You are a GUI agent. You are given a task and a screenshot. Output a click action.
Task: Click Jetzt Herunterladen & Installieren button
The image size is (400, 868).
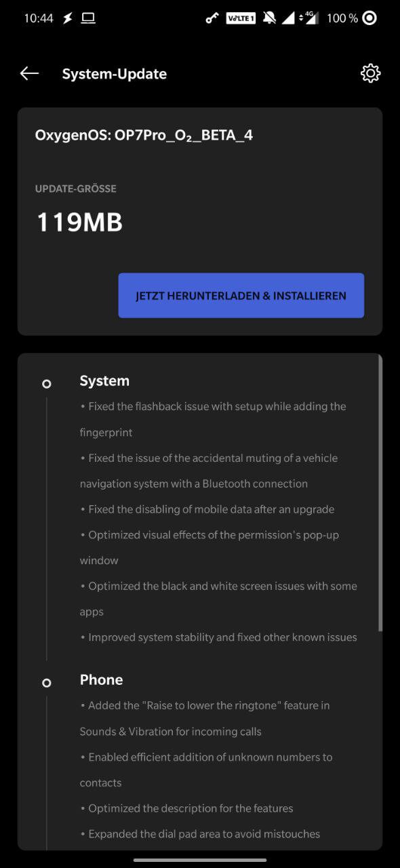pyautogui.click(x=241, y=296)
